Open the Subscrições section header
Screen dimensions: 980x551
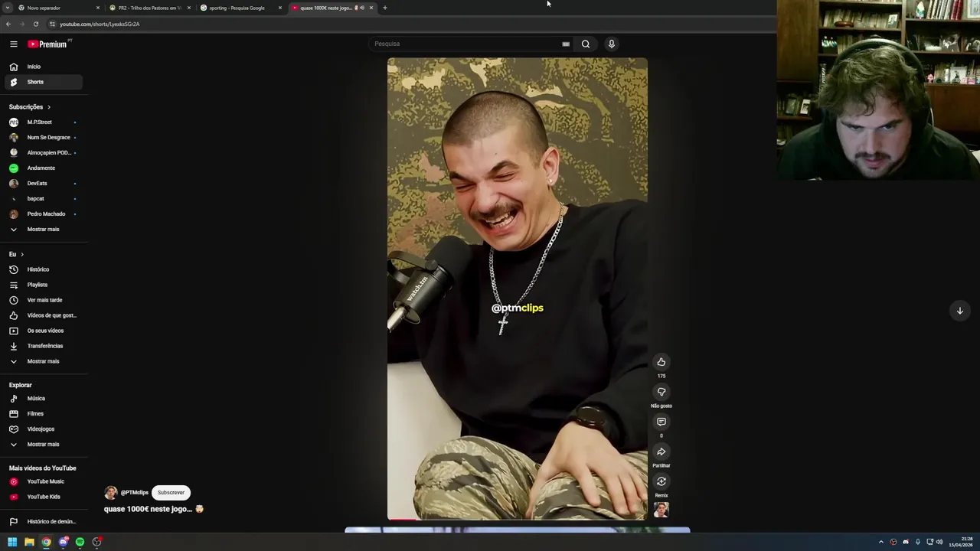30,107
